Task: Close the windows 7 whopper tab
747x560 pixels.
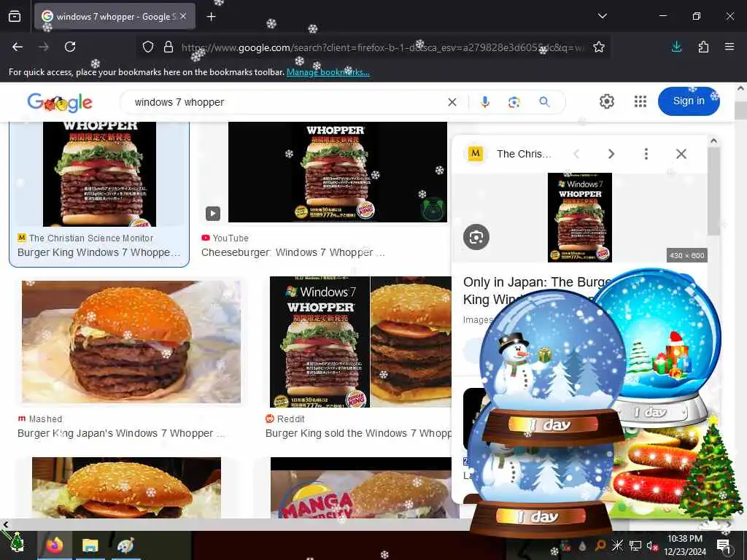Action: click(183, 16)
